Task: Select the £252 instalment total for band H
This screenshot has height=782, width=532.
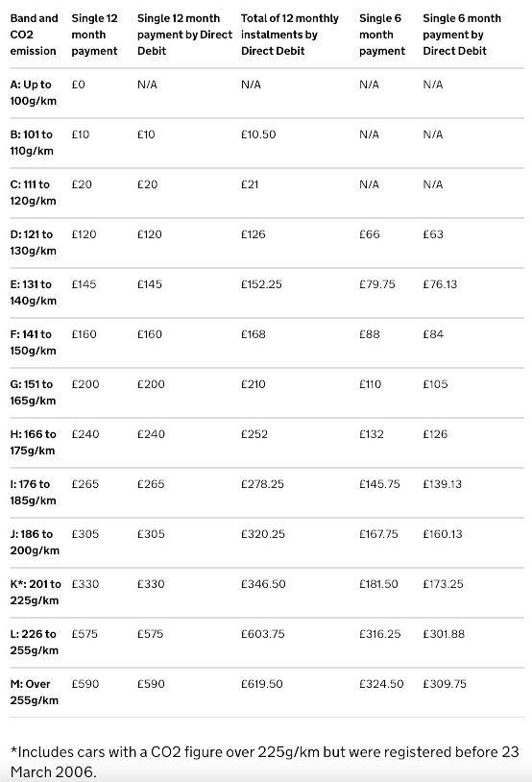Action: tap(254, 434)
